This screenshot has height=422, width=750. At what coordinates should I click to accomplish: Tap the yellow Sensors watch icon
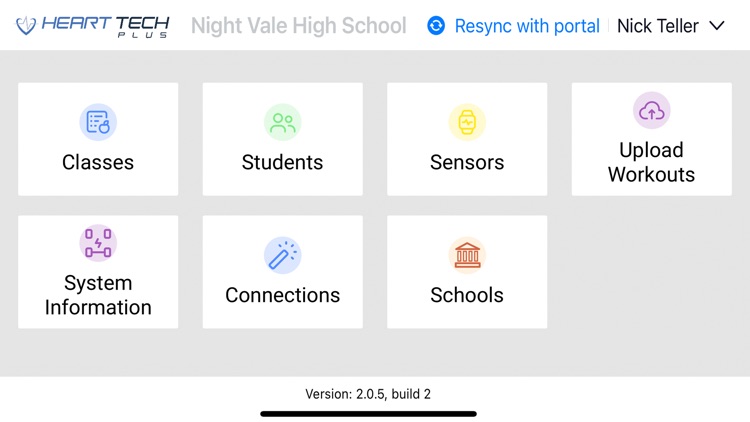pyautogui.click(x=467, y=123)
